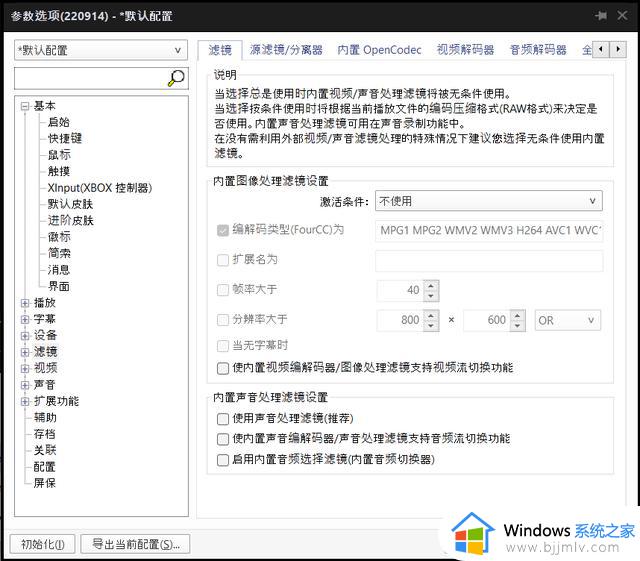This screenshot has height=561, width=640.
Task: Select 启始 in settings tree
Action: click(x=59, y=122)
